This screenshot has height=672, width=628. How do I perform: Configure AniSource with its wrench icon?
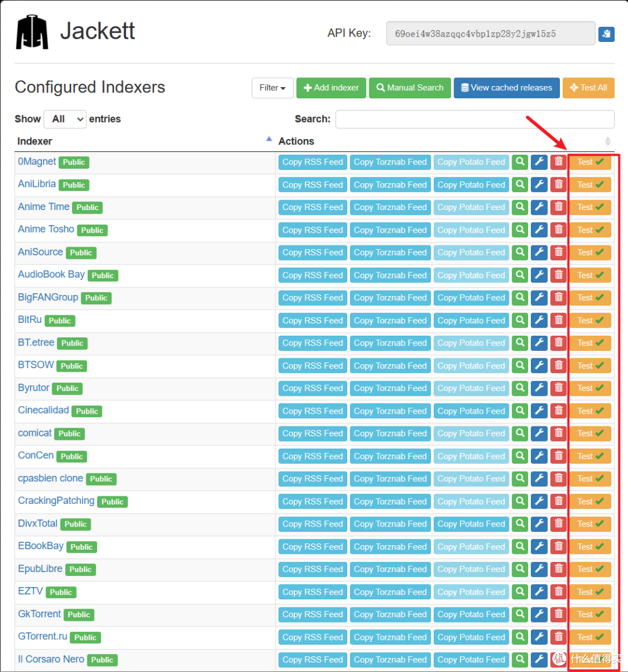click(540, 253)
